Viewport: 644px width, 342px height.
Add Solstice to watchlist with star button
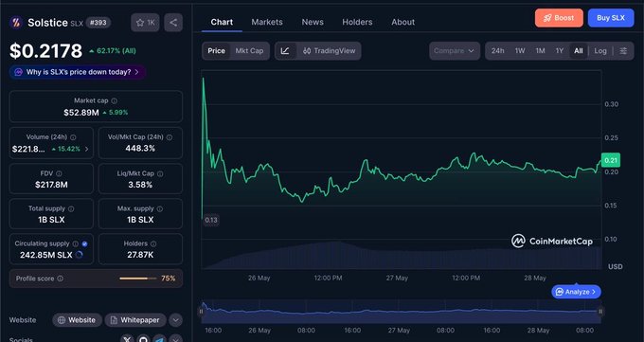click(x=146, y=23)
